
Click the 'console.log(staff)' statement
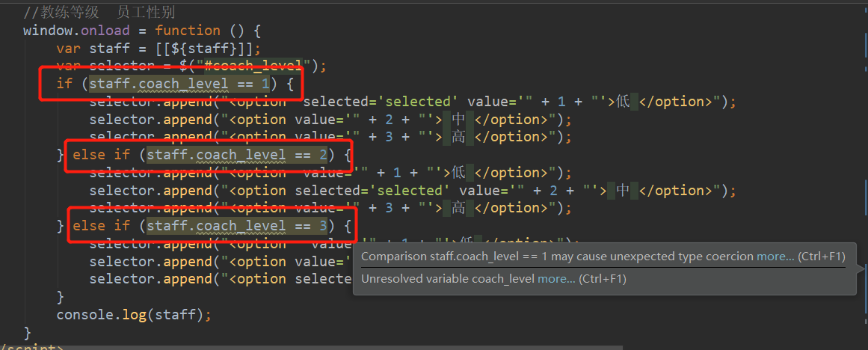(134, 315)
